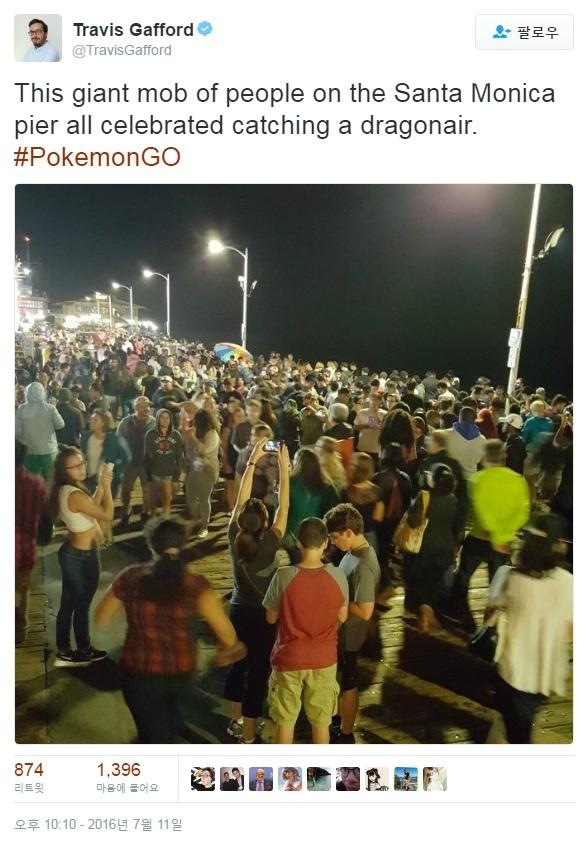Open the Travis Gafford display name link
Screen dimensions: 585x841
tap(133, 29)
